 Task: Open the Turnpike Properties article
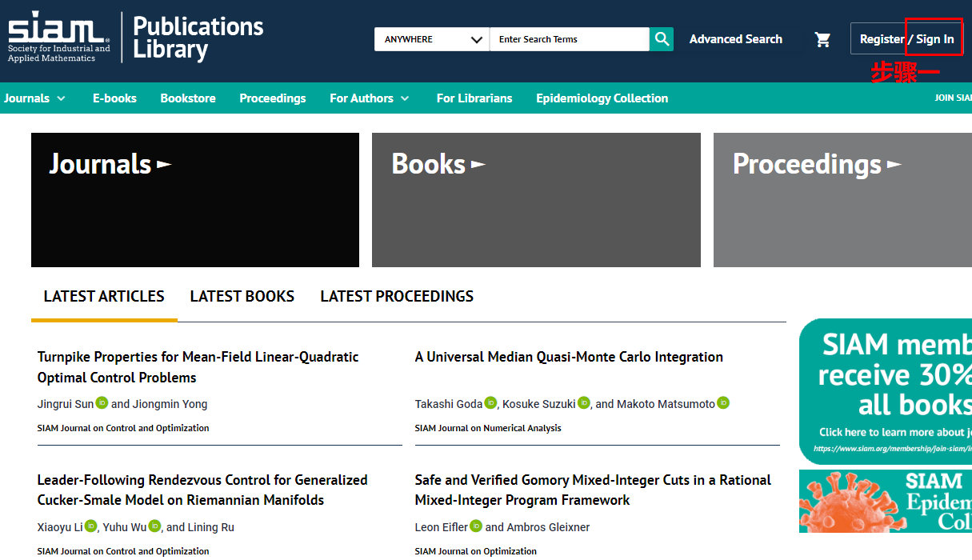(x=198, y=367)
